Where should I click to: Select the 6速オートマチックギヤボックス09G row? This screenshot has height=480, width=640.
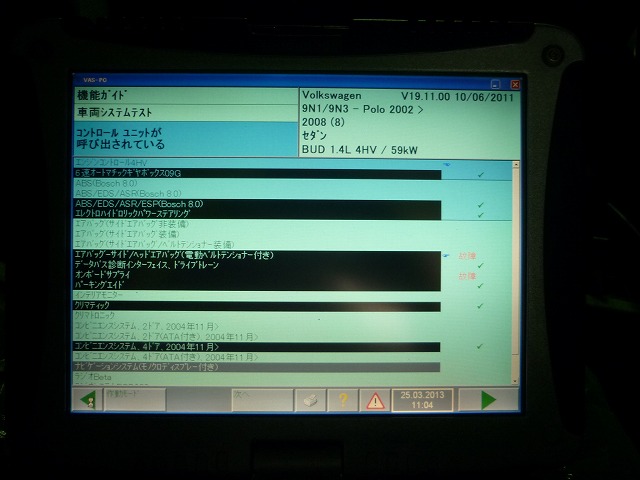pos(257,173)
